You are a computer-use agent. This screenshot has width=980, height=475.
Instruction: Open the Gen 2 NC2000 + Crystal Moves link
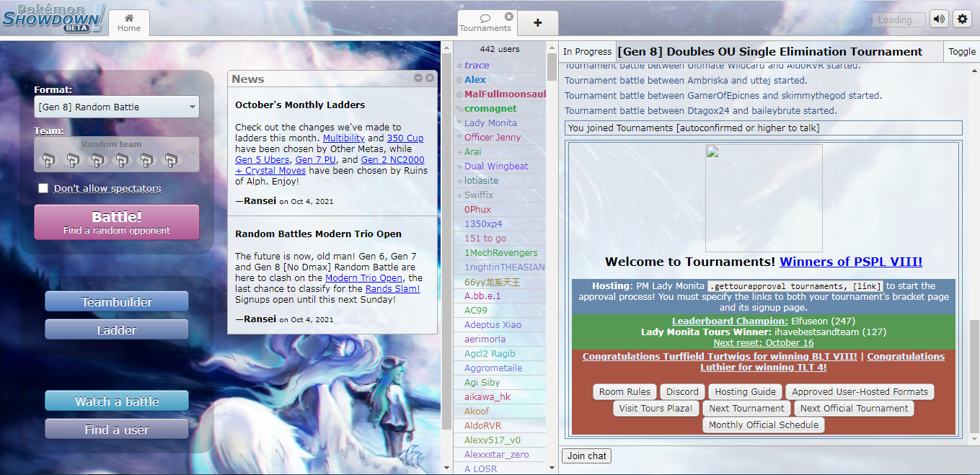(x=330, y=165)
